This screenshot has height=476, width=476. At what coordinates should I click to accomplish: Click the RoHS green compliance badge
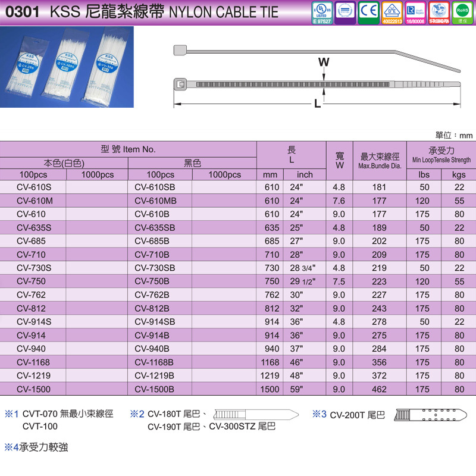pos(462,12)
